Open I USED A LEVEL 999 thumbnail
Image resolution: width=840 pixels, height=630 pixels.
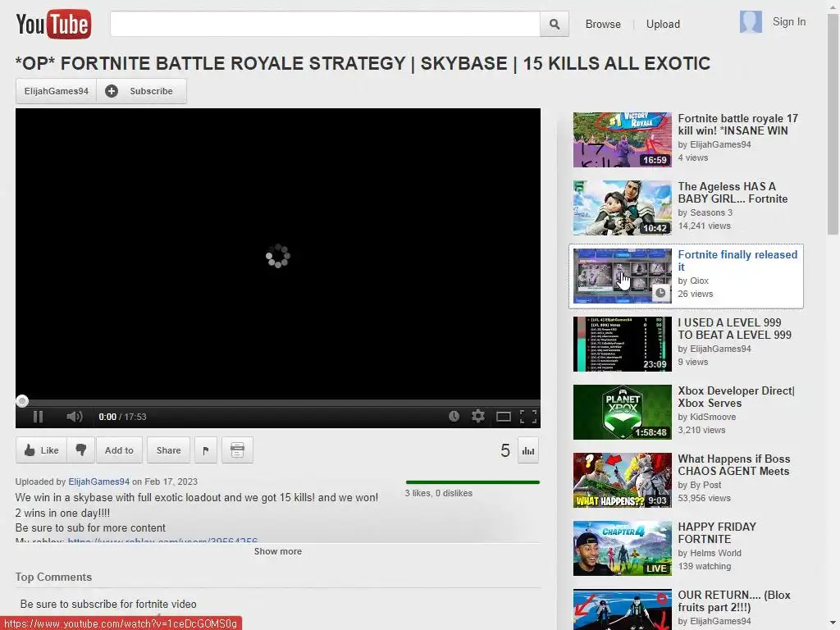622,344
